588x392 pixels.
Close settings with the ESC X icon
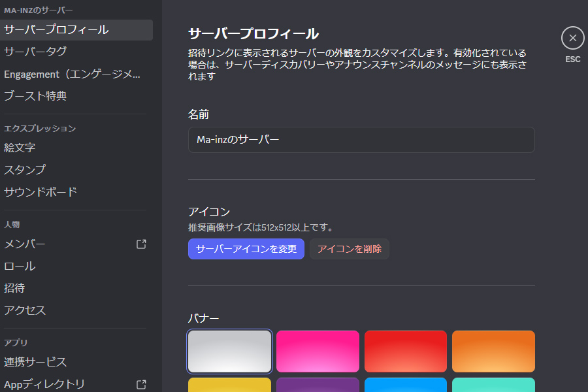click(572, 38)
